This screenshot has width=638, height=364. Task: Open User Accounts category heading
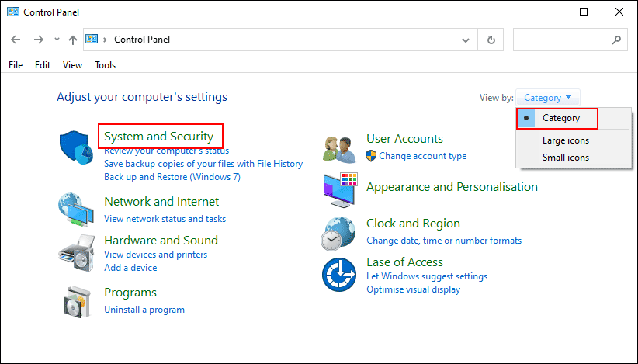point(404,139)
